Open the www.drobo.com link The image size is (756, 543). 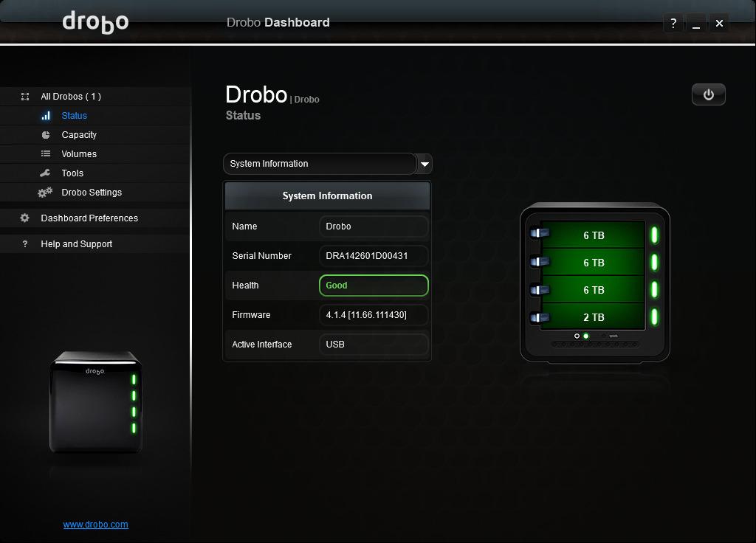[x=95, y=525]
